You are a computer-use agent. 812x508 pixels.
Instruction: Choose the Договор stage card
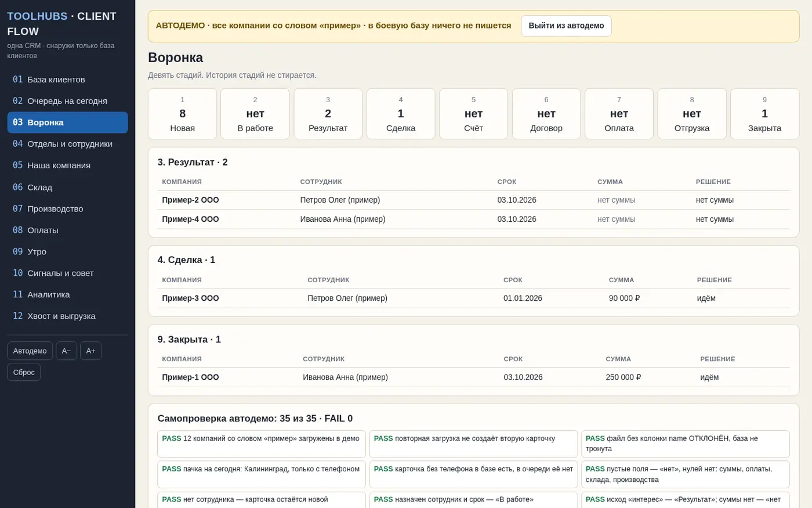[546, 114]
